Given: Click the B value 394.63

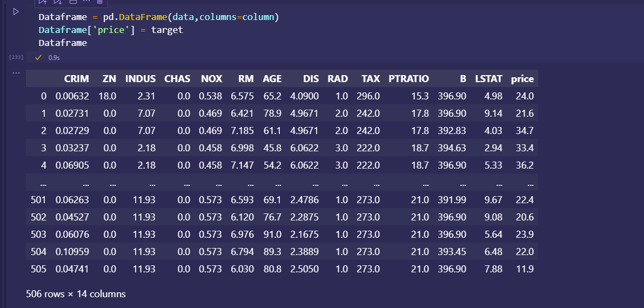Looking at the screenshot, I should pyautogui.click(x=452, y=148).
